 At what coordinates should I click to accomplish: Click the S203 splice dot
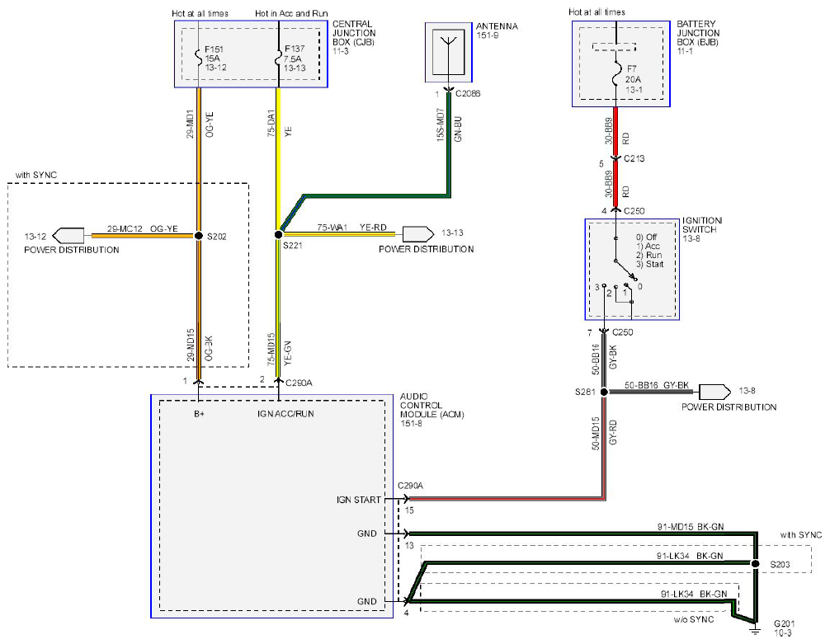[x=756, y=563]
